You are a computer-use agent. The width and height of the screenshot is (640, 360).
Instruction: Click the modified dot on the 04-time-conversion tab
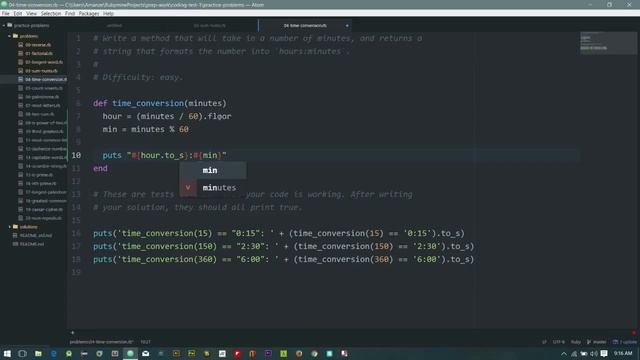point(347,26)
